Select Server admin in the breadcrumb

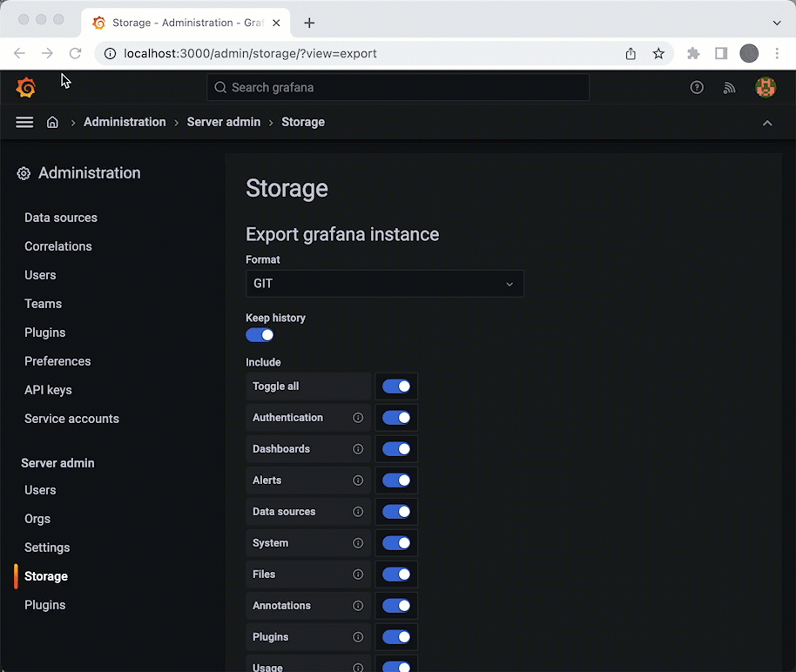coord(223,122)
